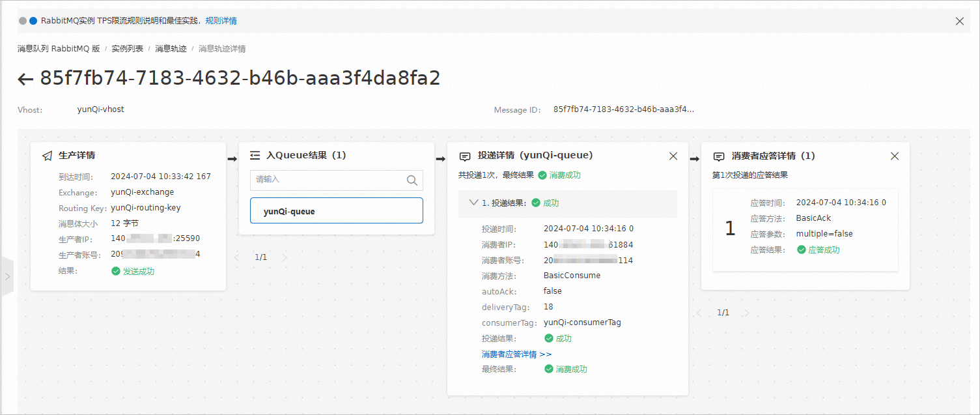Click the large number 1 in 应答 card
Screen dimensions: 980x415
point(730,229)
